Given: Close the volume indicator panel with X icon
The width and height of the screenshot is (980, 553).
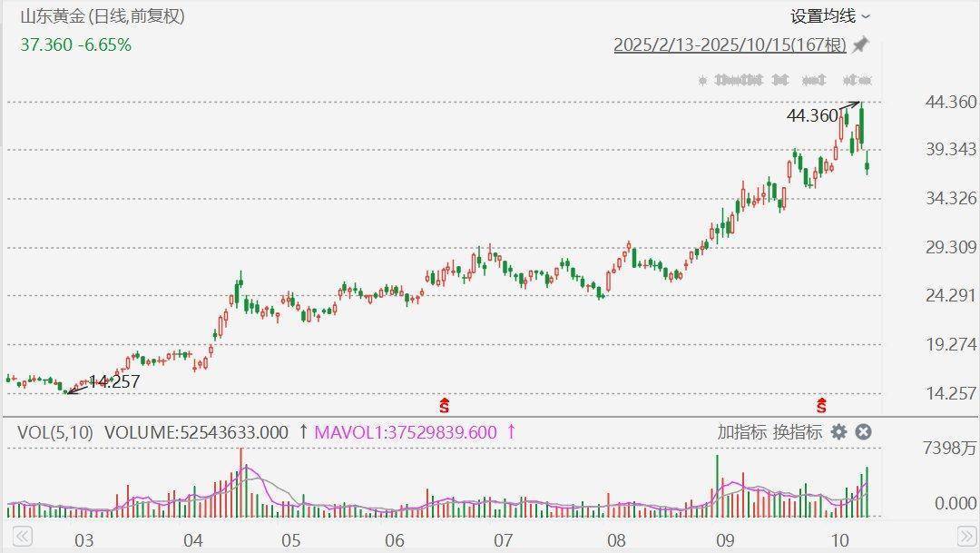Looking at the screenshot, I should point(864,432).
